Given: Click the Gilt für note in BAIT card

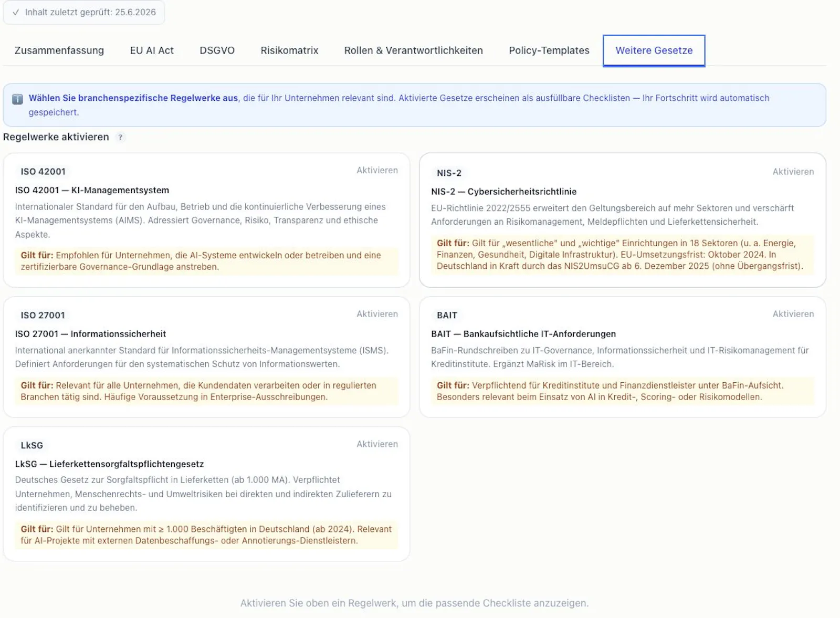Looking at the screenshot, I should pyautogui.click(x=622, y=391).
